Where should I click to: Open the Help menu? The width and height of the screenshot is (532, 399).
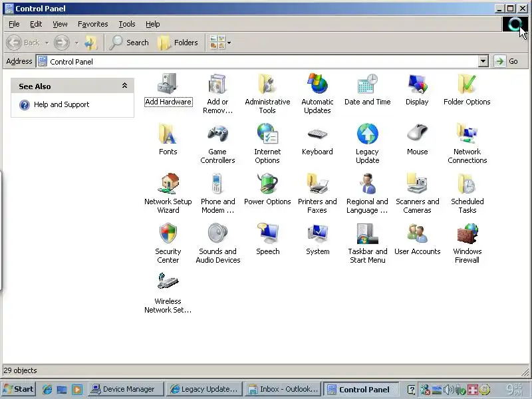pyautogui.click(x=153, y=24)
